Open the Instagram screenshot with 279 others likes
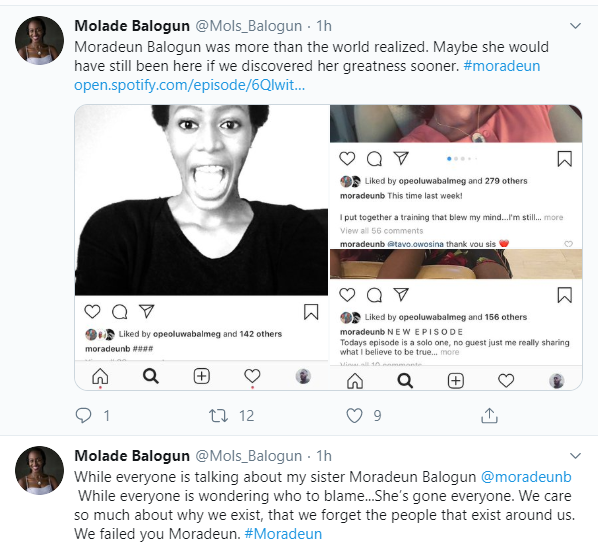This screenshot has width=598, height=550. pos(456,177)
